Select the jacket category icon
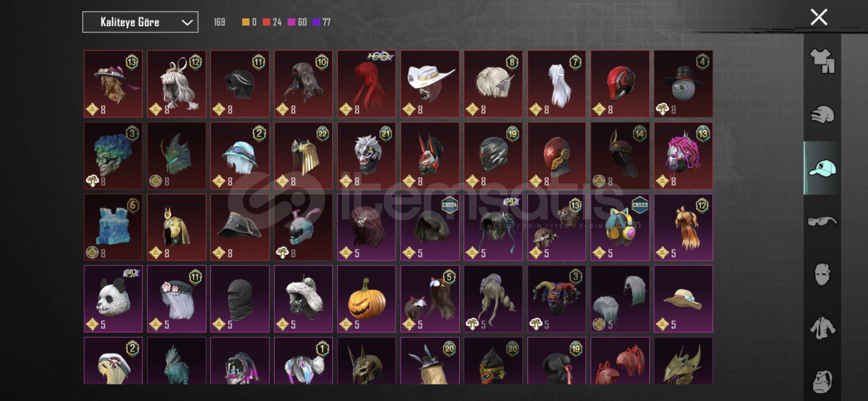This screenshot has height=401, width=868. click(822, 328)
